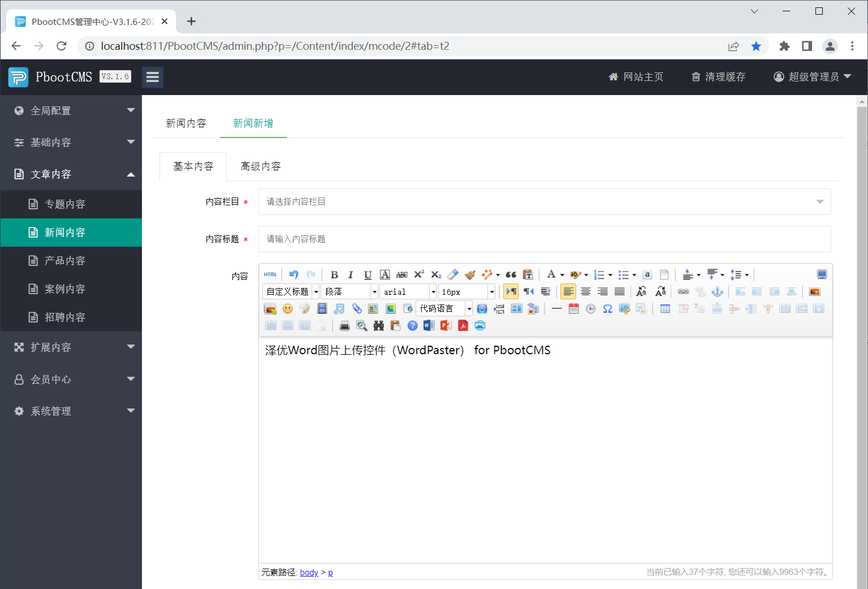Open the 新闻内容 tab
The height and width of the screenshot is (589, 868).
[x=186, y=123]
